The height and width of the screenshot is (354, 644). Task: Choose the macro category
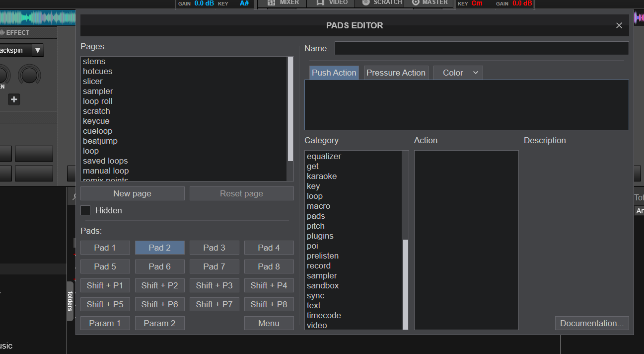coord(353,206)
